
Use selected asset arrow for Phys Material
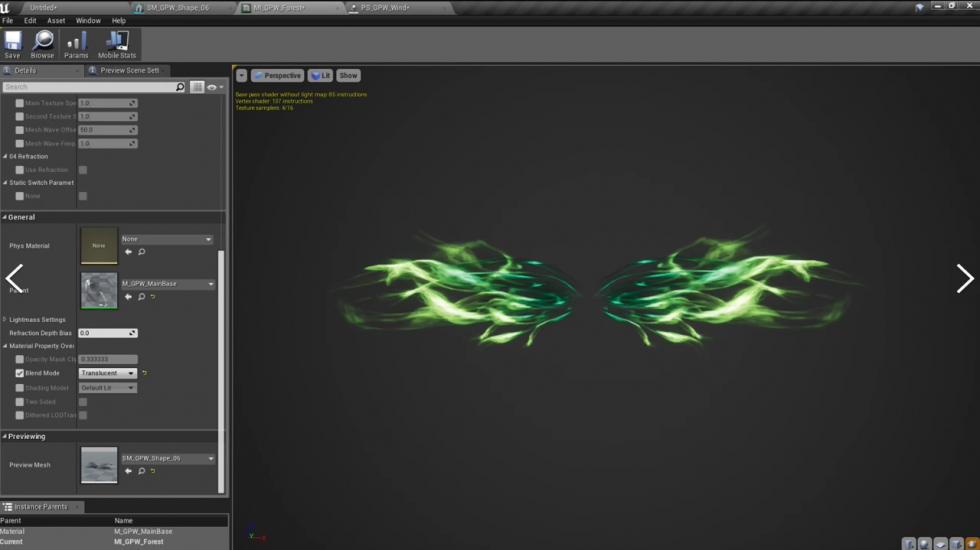pyautogui.click(x=128, y=252)
